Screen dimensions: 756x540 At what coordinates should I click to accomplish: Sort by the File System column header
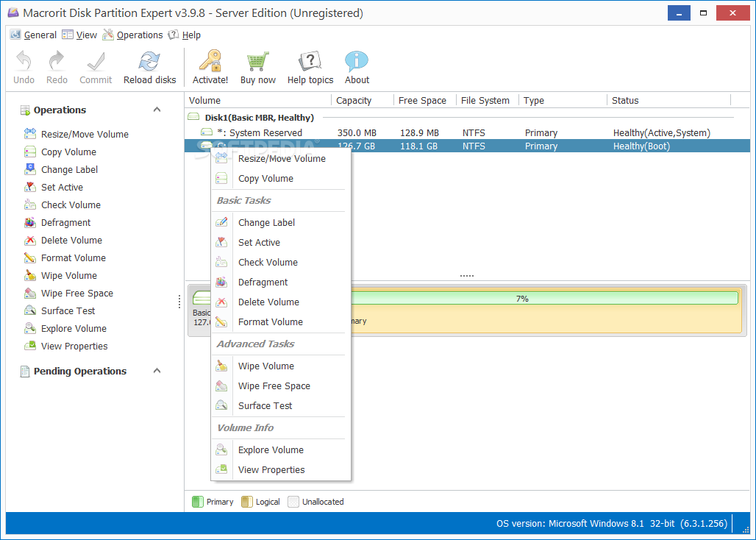[487, 100]
